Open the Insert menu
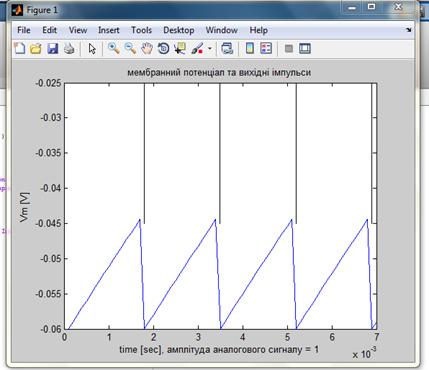This screenshot has width=429, height=370. [109, 30]
